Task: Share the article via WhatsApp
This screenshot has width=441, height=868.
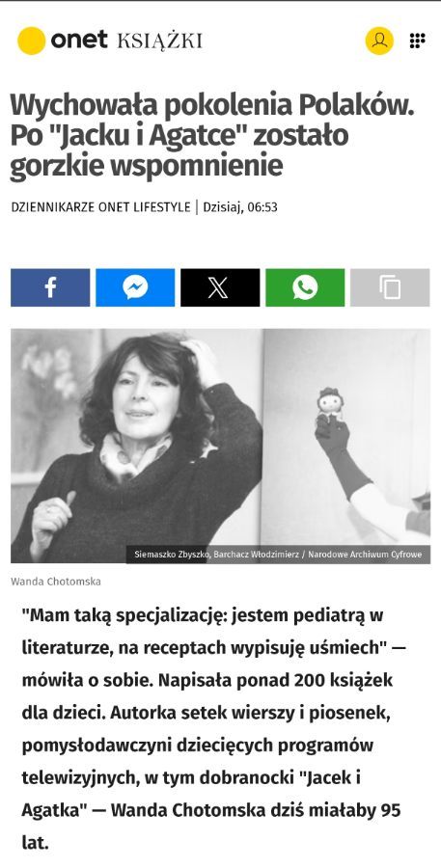Action: click(x=305, y=287)
